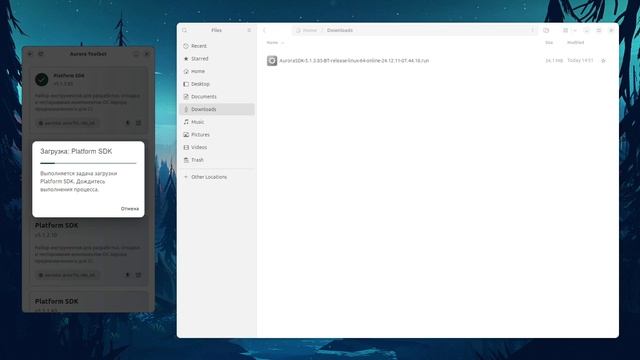
Task: Click the list icon on the first Platform SDK card
Action: [138, 123]
